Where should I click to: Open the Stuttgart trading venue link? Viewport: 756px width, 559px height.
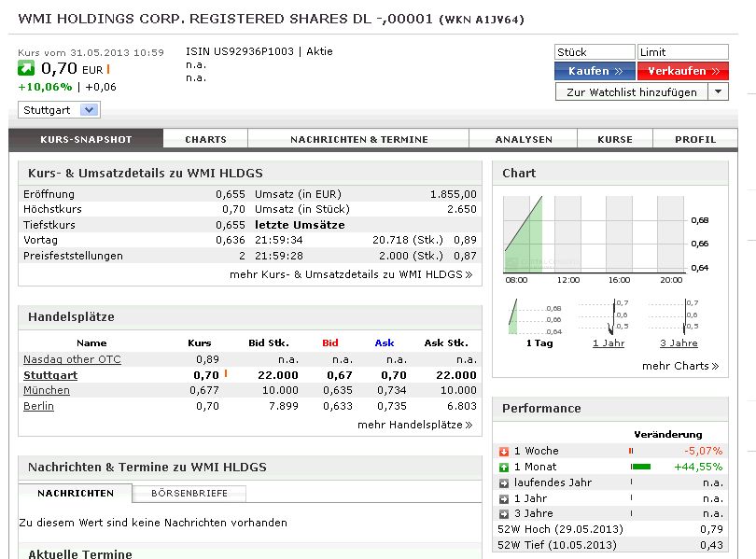pos(50,375)
